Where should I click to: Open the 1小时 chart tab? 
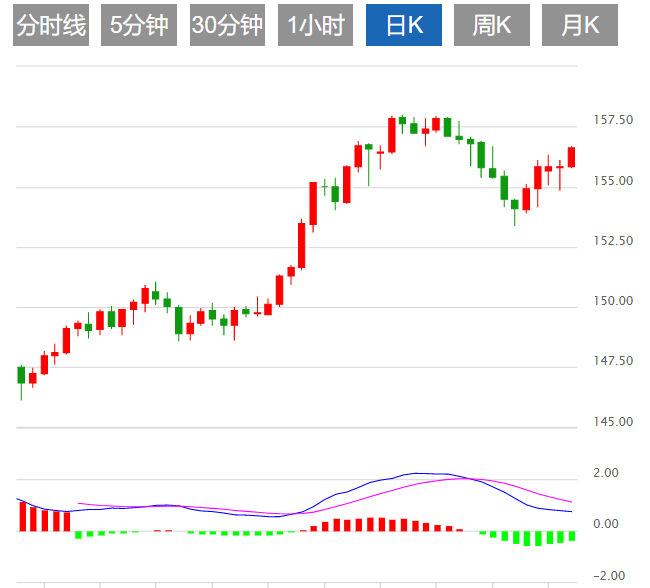[x=315, y=25]
